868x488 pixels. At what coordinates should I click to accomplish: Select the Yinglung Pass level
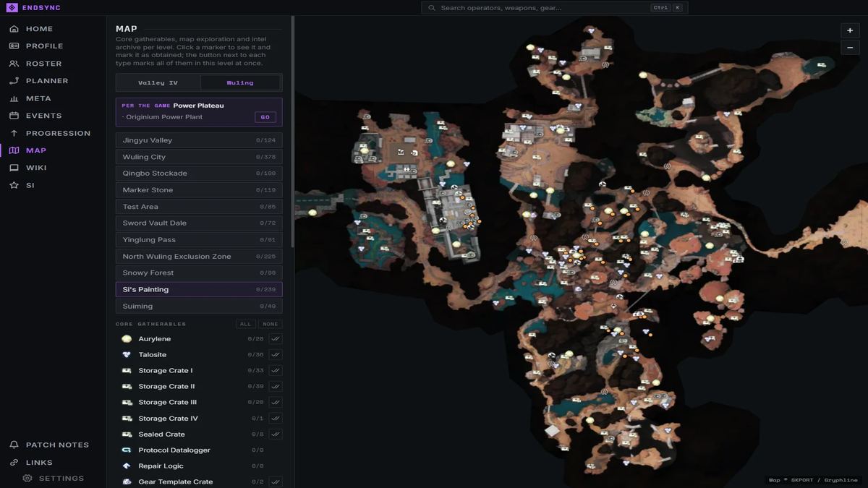(199, 240)
